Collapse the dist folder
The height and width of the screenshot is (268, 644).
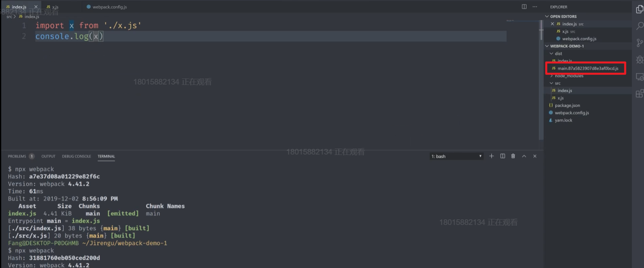pyautogui.click(x=588, y=54)
